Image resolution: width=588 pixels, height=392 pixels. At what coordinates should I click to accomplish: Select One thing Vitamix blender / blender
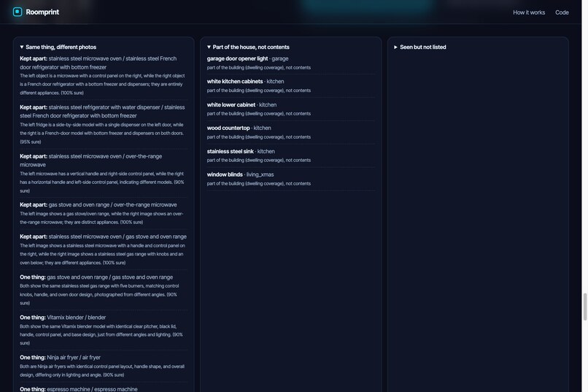point(104,330)
